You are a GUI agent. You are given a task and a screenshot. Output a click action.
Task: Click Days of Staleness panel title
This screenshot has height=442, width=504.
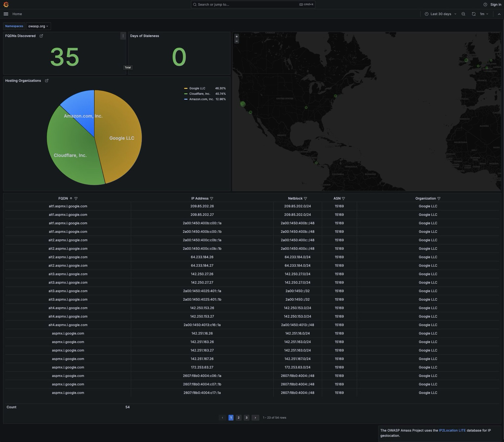coord(144,36)
